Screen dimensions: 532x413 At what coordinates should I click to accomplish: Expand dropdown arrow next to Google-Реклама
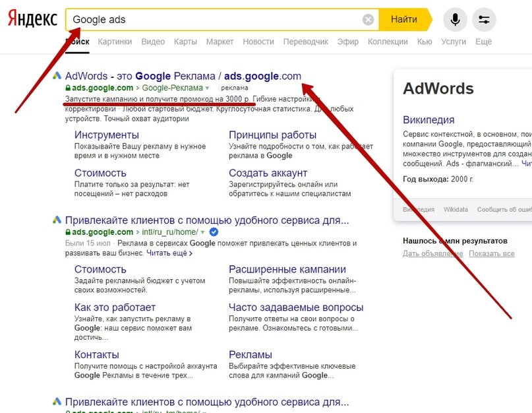point(207,88)
